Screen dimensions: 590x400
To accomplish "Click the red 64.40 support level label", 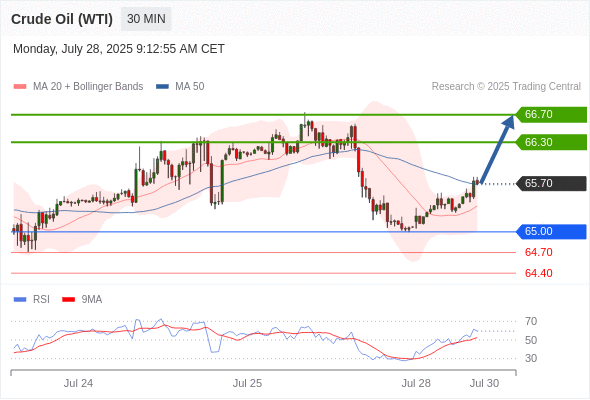I will pyautogui.click(x=539, y=273).
